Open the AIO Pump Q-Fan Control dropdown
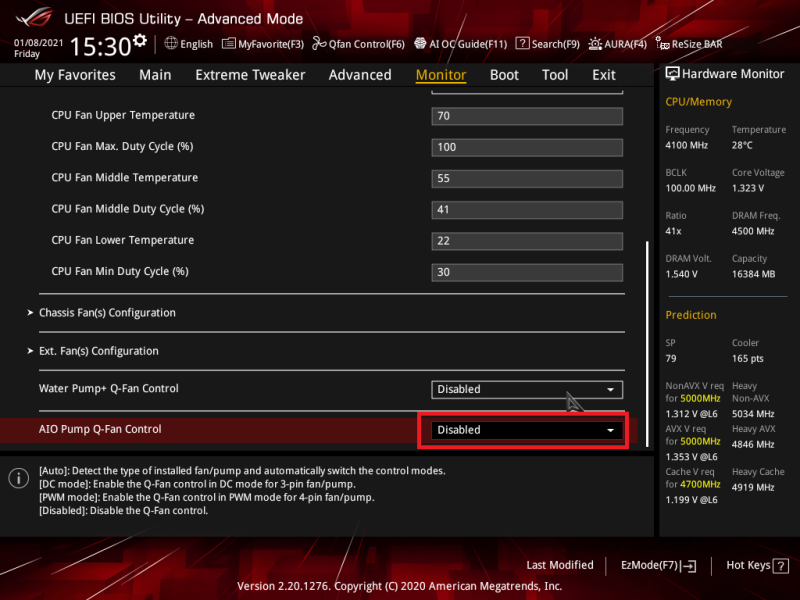This screenshot has width=800, height=600. [527, 429]
